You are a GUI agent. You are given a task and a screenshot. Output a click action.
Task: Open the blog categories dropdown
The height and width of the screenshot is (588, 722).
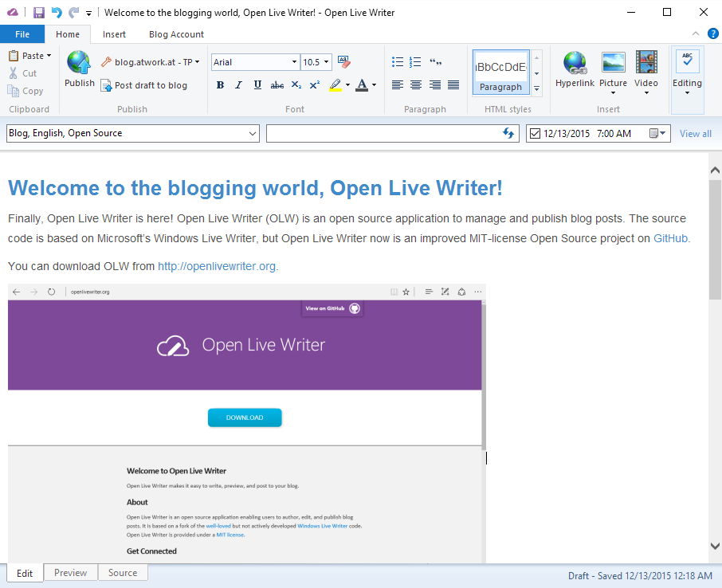(x=132, y=134)
